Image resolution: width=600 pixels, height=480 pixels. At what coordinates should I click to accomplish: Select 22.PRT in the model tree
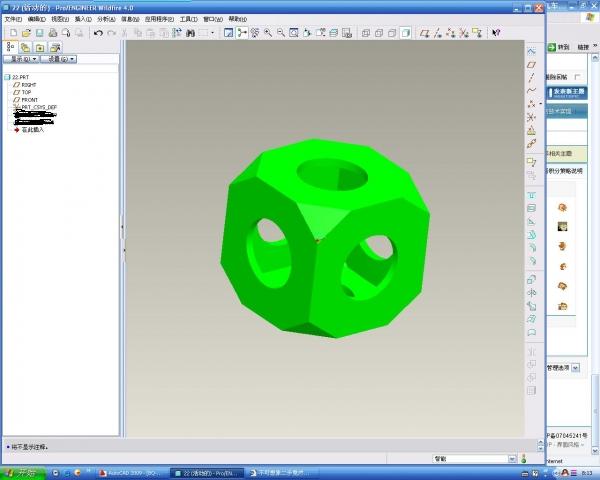point(17,77)
